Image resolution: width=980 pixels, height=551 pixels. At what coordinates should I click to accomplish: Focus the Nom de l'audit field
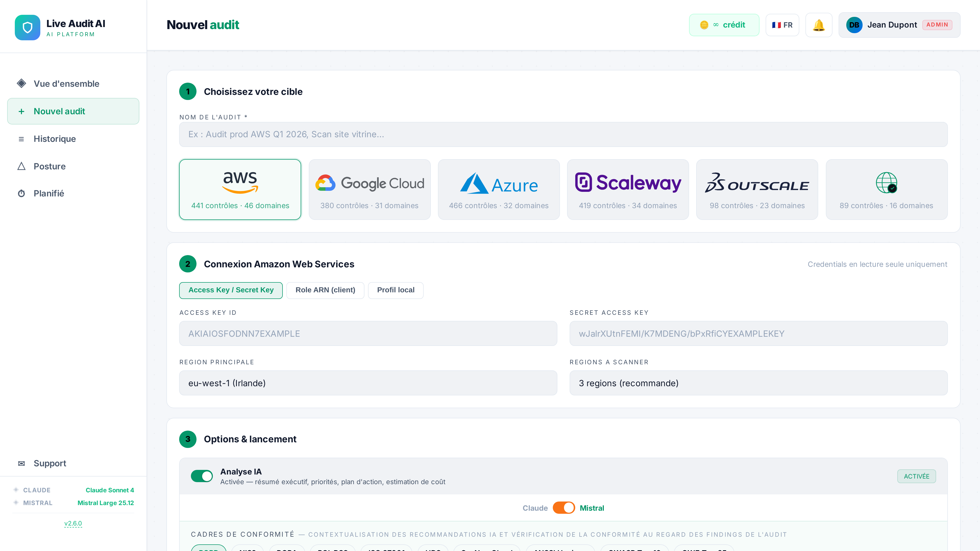click(x=563, y=134)
